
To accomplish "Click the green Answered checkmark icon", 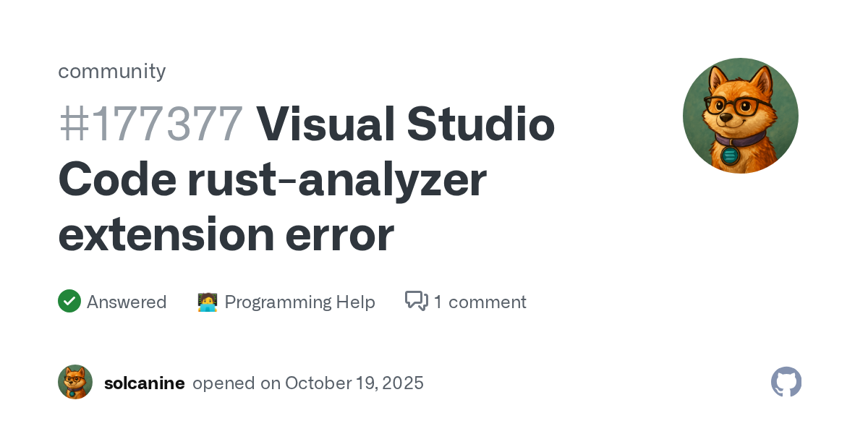I will tap(69, 301).
